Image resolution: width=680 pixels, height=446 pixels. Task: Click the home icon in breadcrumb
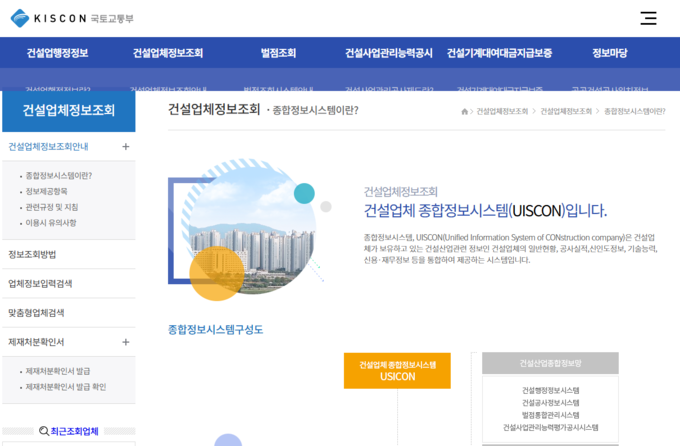point(464,111)
